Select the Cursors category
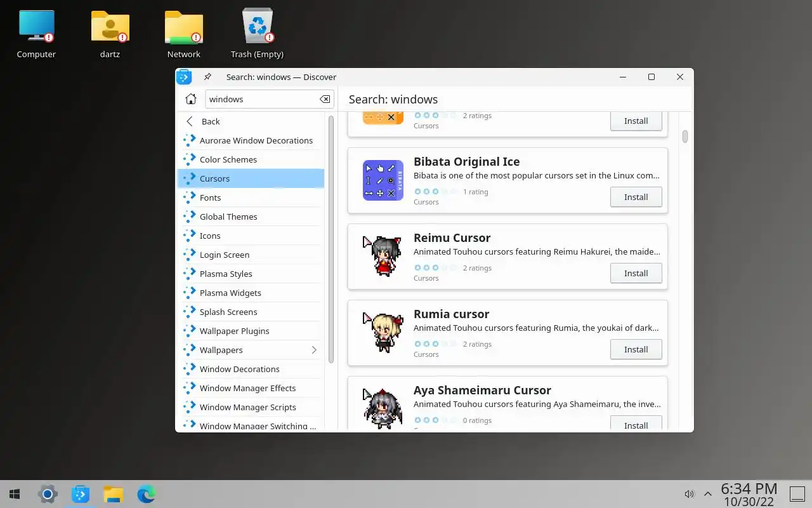The width and height of the screenshot is (812, 508). (251, 178)
